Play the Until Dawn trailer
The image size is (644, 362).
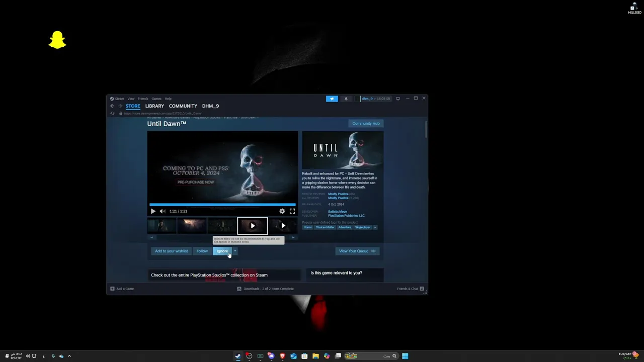153,211
